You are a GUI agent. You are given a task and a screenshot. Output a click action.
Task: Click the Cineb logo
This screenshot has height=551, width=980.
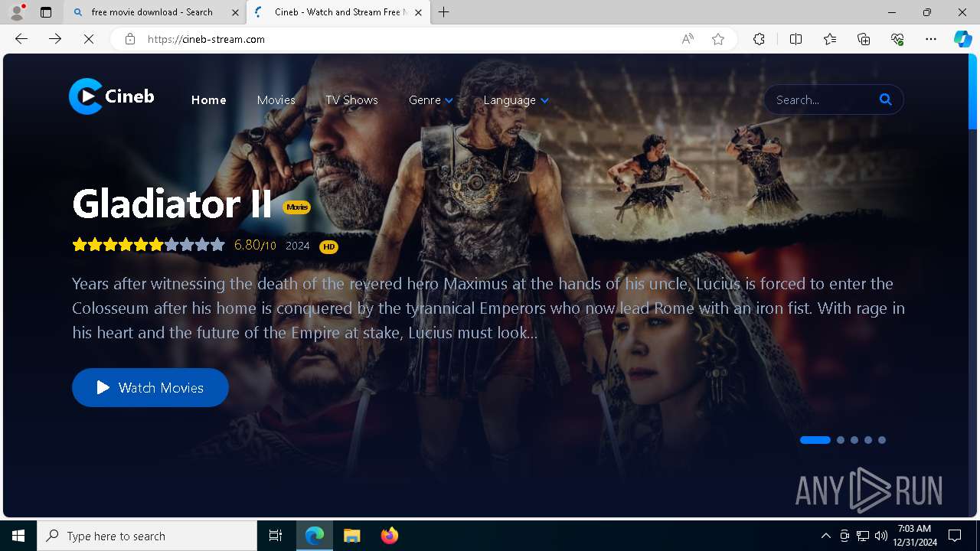pos(112,96)
